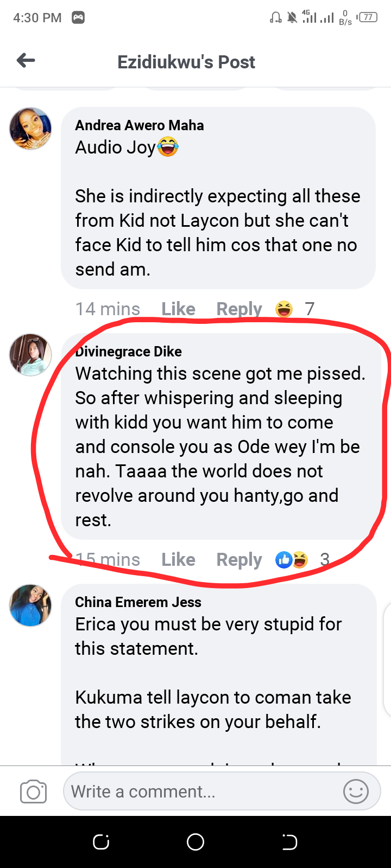This screenshot has width=391, height=868.
Task: Open emoji picker smiley icon
Action: point(356,792)
